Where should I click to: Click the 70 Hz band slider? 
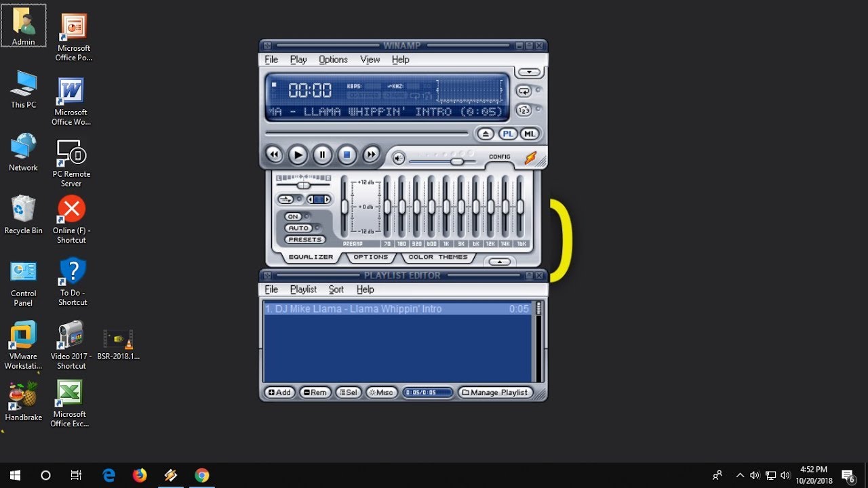tap(387, 206)
